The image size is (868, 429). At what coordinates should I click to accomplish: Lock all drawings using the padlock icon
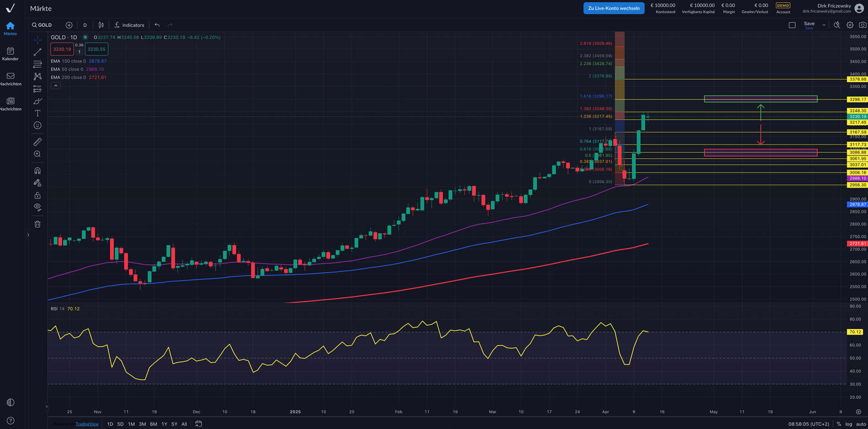click(38, 195)
